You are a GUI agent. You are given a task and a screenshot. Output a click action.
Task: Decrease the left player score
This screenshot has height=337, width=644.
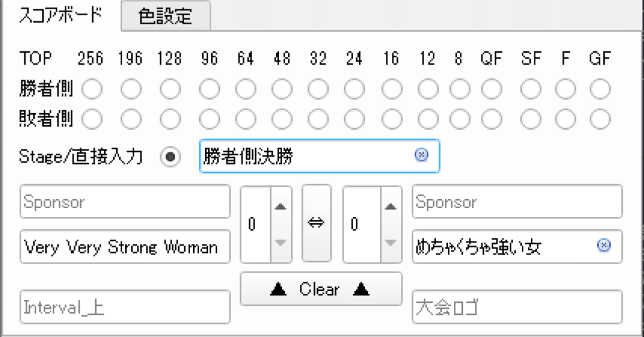point(281,243)
